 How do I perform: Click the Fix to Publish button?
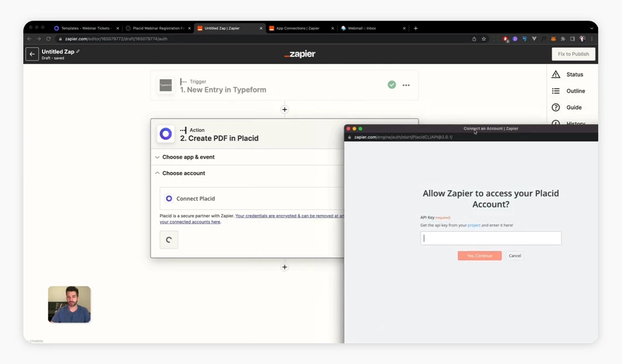(x=573, y=54)
